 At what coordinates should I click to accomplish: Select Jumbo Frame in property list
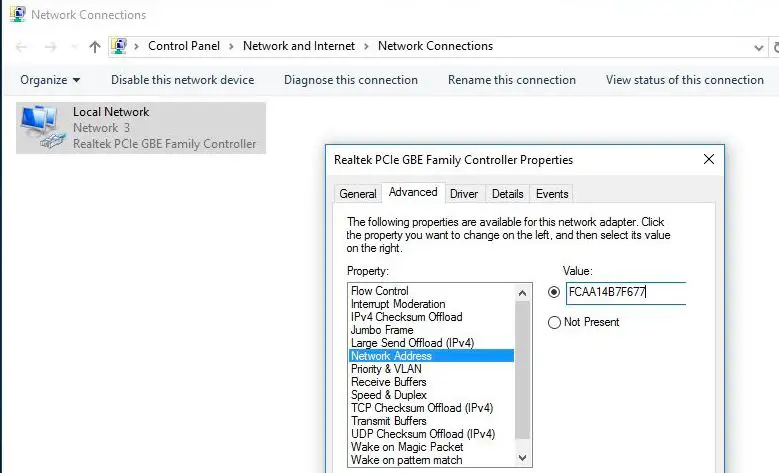(382, 330)
